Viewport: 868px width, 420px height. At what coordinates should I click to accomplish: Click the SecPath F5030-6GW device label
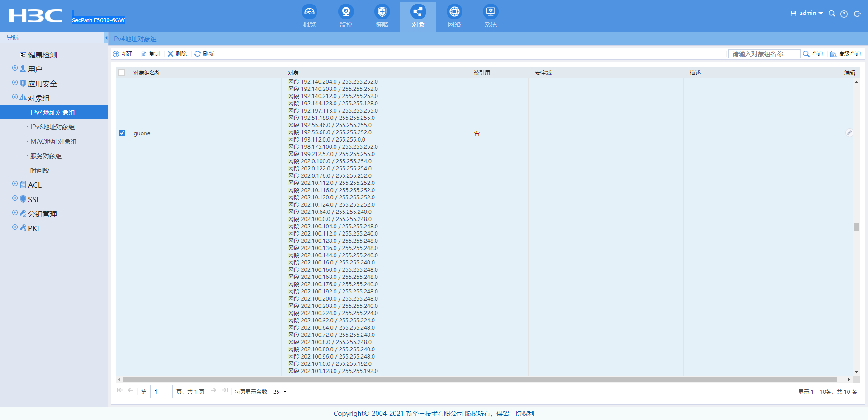click(98, 20)
